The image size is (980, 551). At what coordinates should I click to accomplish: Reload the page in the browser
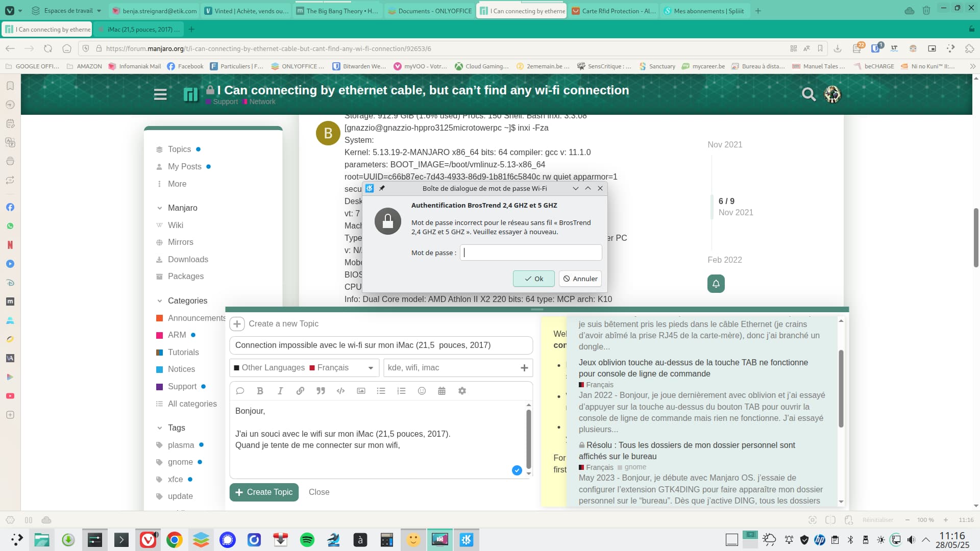(x=48, y=48)
